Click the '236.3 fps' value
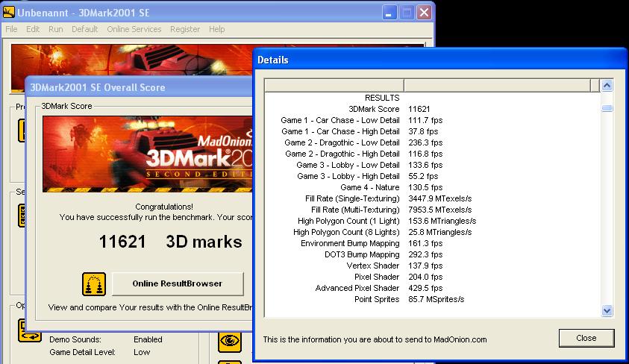 425,142
